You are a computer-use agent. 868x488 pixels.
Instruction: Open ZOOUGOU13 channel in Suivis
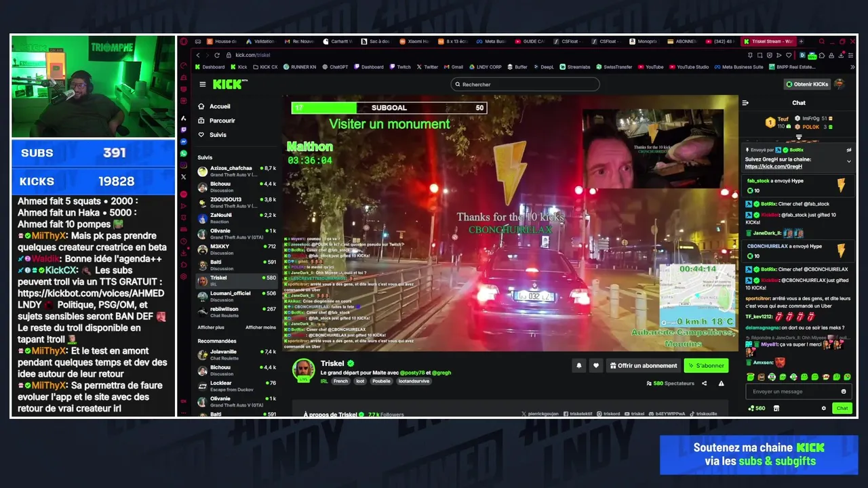point(237,202)
